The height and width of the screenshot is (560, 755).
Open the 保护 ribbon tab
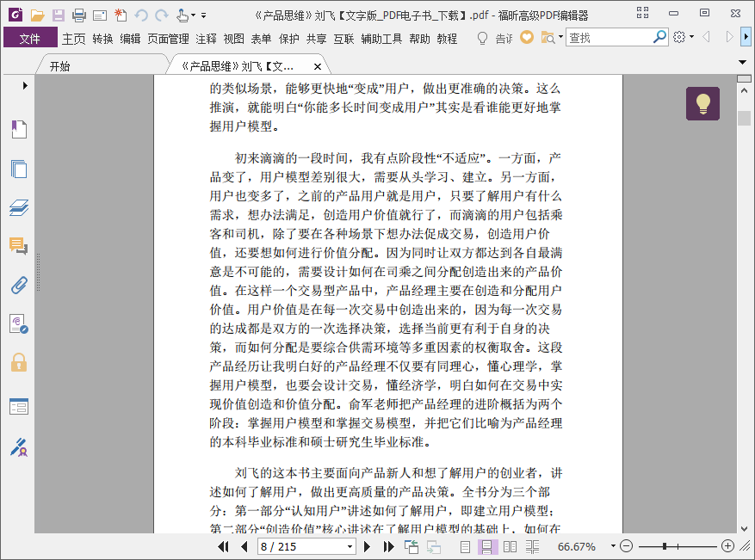pos(289,39)
